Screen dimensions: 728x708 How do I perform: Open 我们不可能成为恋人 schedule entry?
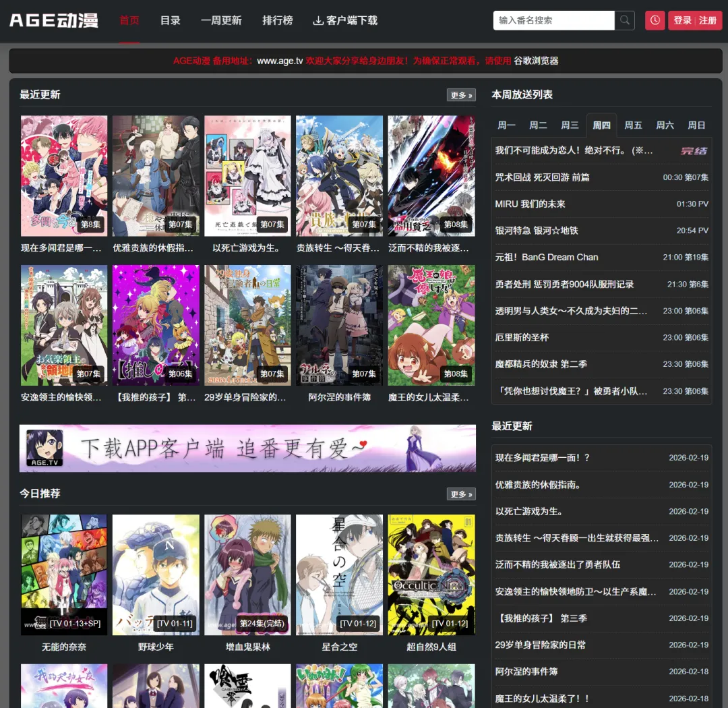[601, 150]
